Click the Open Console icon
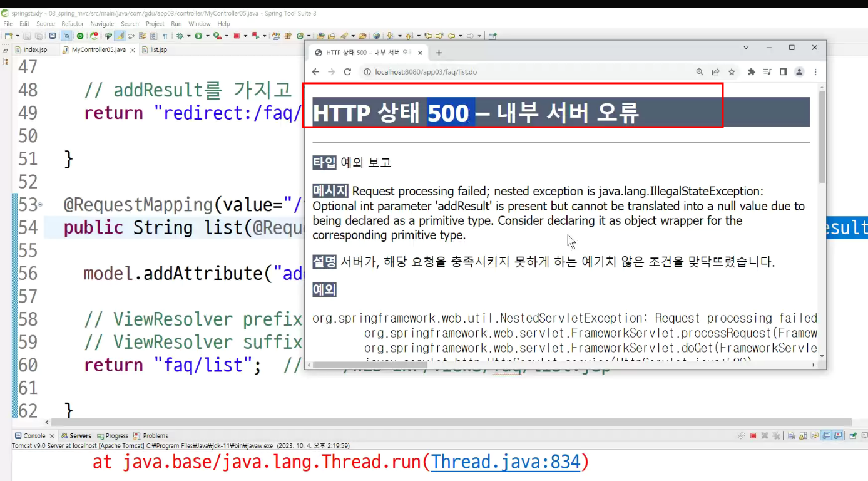 864,435
